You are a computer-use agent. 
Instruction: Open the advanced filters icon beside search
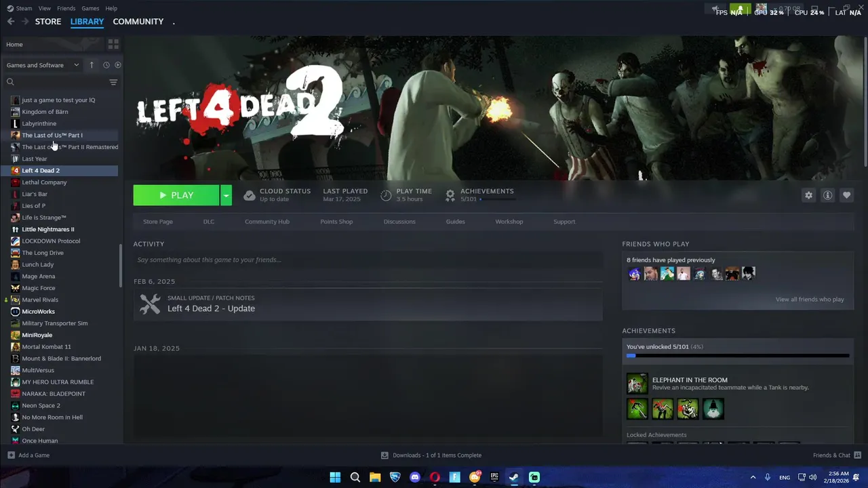coord(113,82)
